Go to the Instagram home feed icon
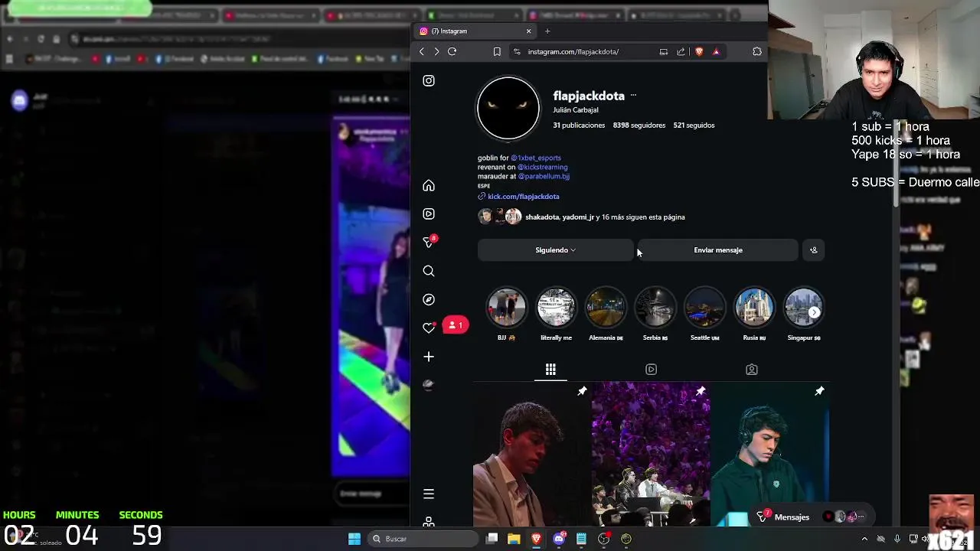The image size is (980, 551). [429, 186]
